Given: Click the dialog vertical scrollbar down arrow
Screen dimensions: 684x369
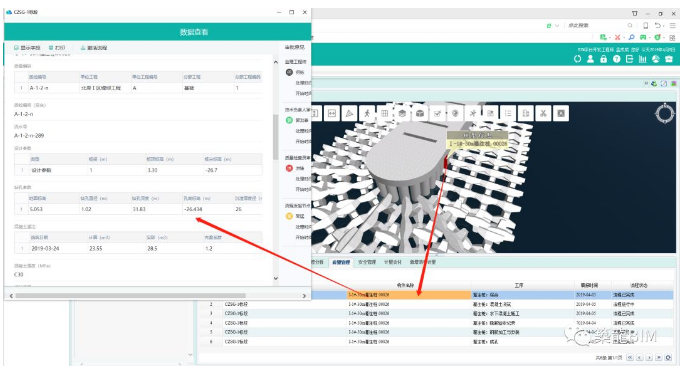Looking at the screenshot, I should pos(276,278).
